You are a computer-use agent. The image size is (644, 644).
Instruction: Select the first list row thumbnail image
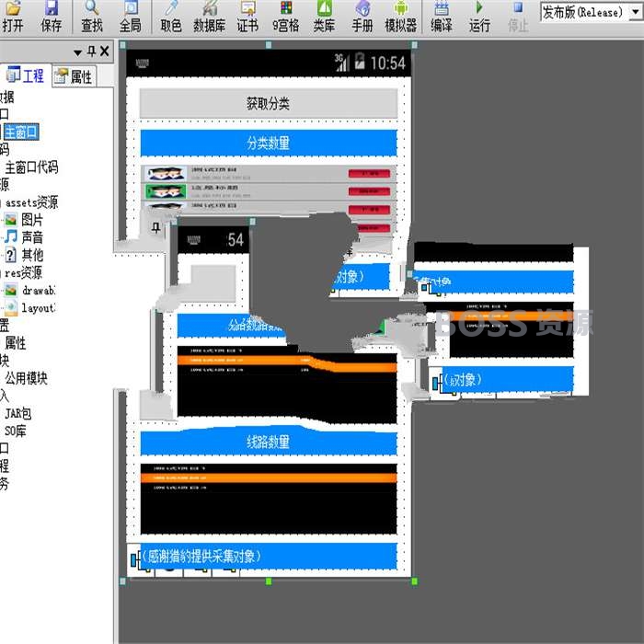(x=166, y=174)
